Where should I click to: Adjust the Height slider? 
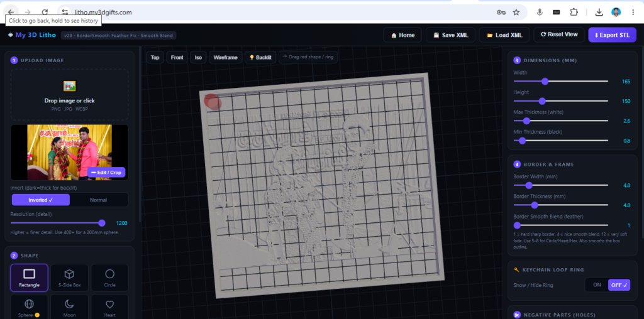pyautogui.click(x=560, y=101)
